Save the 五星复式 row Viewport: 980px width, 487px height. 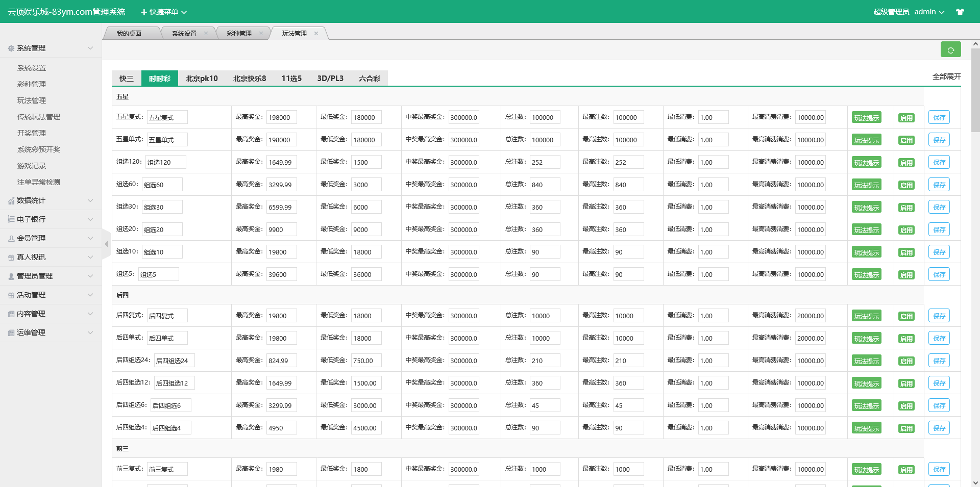click(939, 117)
